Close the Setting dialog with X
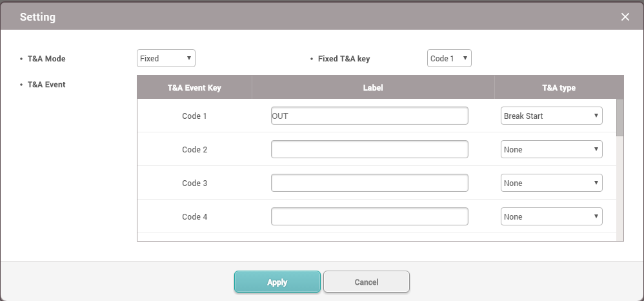Image resolution: width=644 pixels, height=301 pixels. point(625,17)
